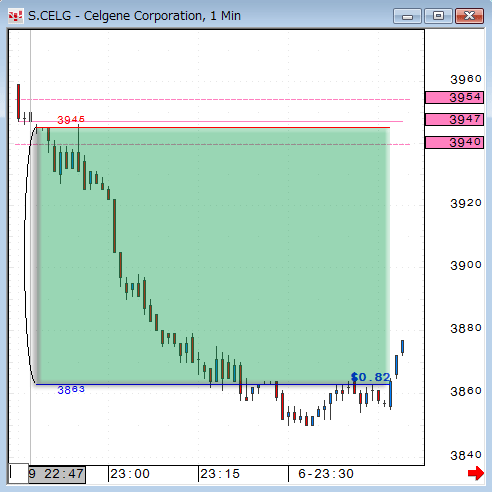Screen dimensions: 492x492
Task: Maximize the S.CELG chart window
Action: [x=438, y=16]
